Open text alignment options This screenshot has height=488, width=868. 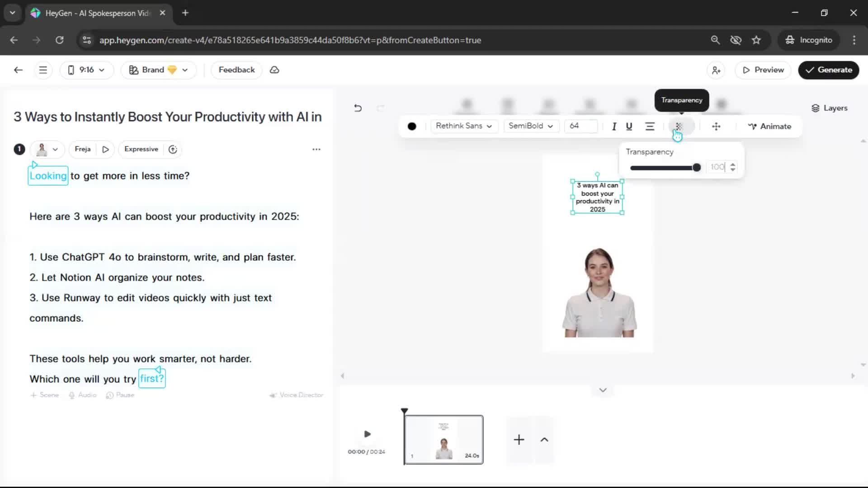[x=650, y=127]
